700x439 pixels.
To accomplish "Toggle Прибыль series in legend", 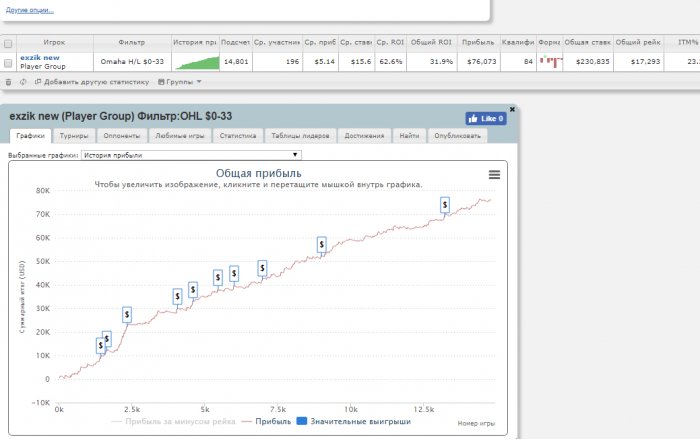I will (266, 421).
